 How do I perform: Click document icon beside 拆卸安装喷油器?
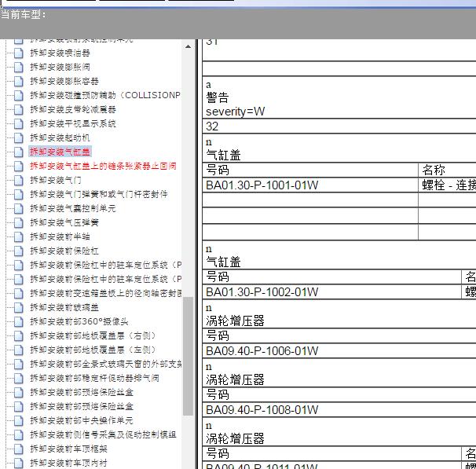(19, 53)
